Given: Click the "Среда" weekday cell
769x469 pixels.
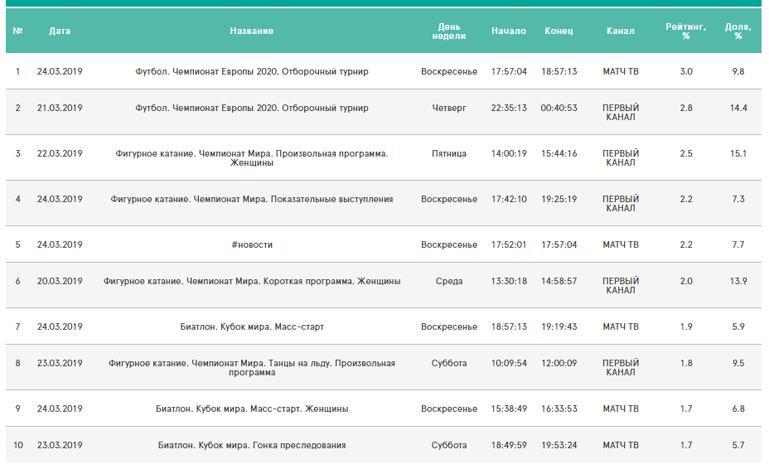Looking at the screenshot, I should pyautogui.click(x=449, y=282).
